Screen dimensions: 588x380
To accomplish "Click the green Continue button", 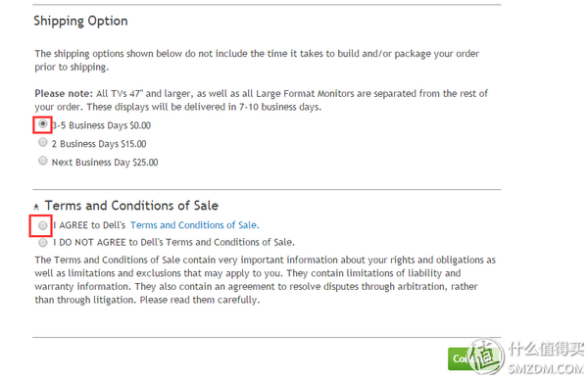I will [x=461, y=358].
